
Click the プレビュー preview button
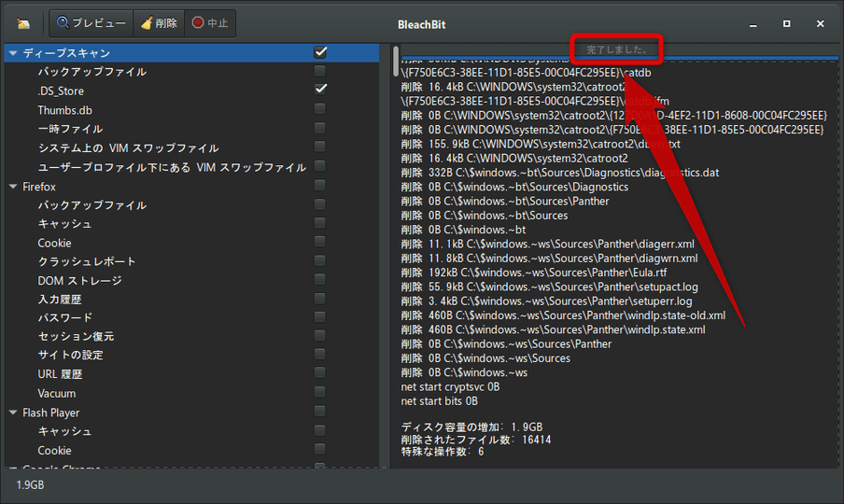91,23
